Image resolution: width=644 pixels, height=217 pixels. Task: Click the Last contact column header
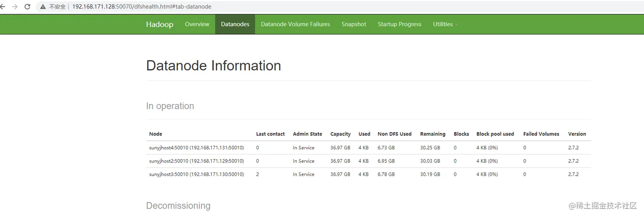click(x=270, y=134)
